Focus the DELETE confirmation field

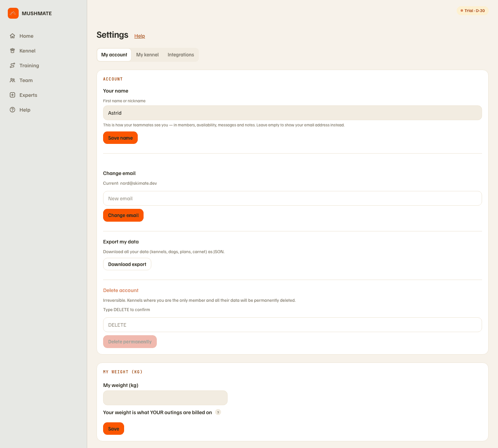coord(293,325)
